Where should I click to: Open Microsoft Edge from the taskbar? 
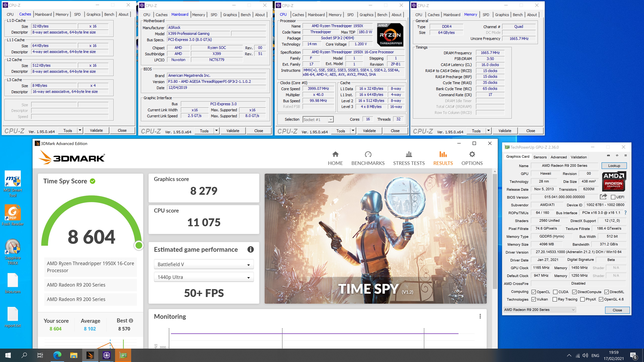[57, 355]
